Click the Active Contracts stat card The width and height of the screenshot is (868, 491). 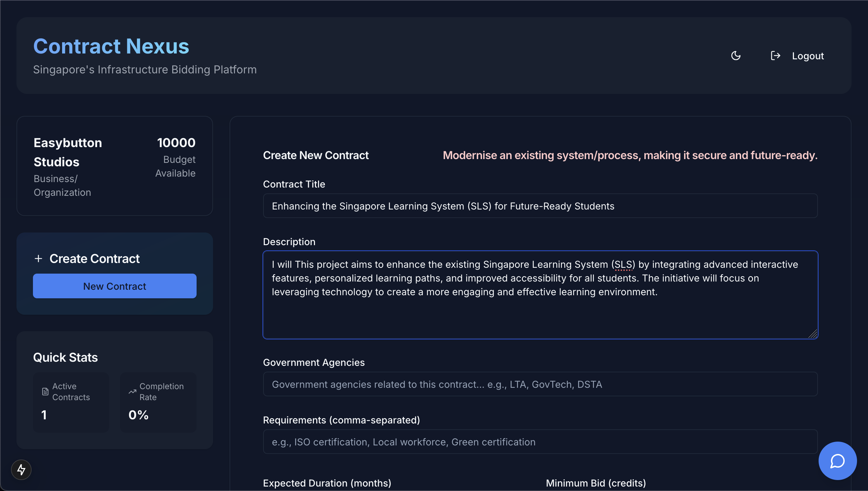click(71, 402)
